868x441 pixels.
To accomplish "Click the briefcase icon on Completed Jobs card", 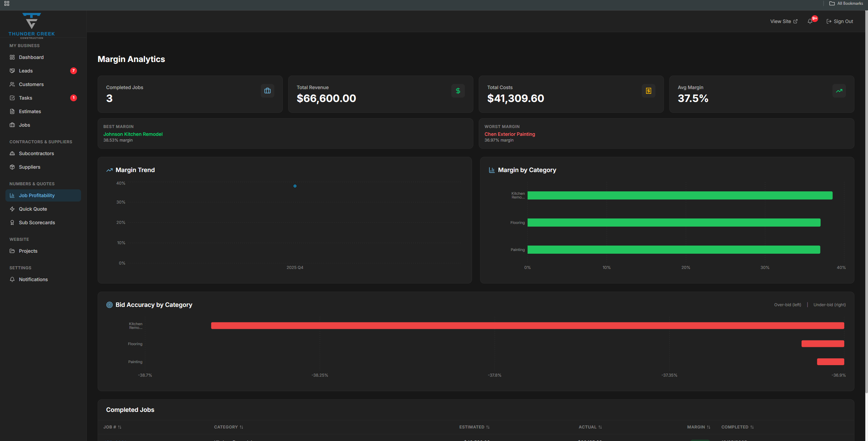I will point(267,90).
